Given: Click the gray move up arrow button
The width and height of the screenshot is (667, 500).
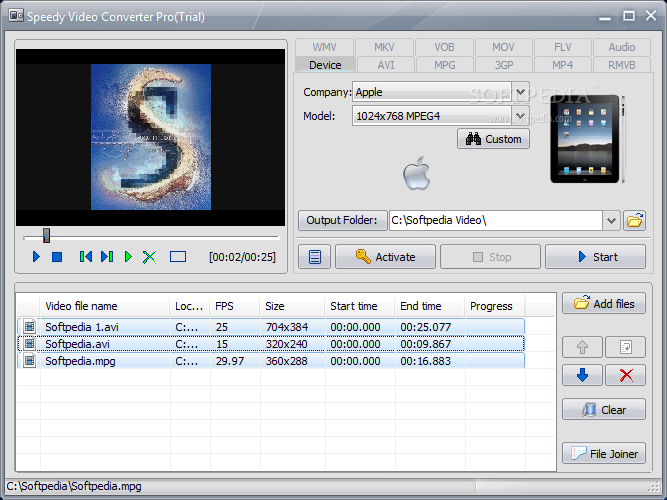Looking at the screenshot, I should (x=582, y=347).
